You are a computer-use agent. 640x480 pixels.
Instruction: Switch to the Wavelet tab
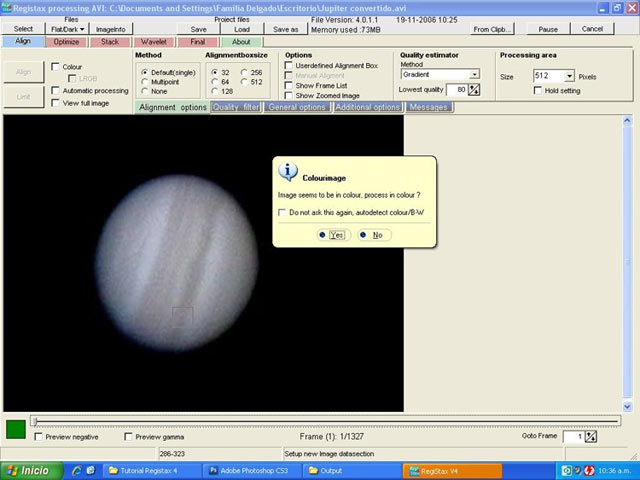click(x=154, y=42)
